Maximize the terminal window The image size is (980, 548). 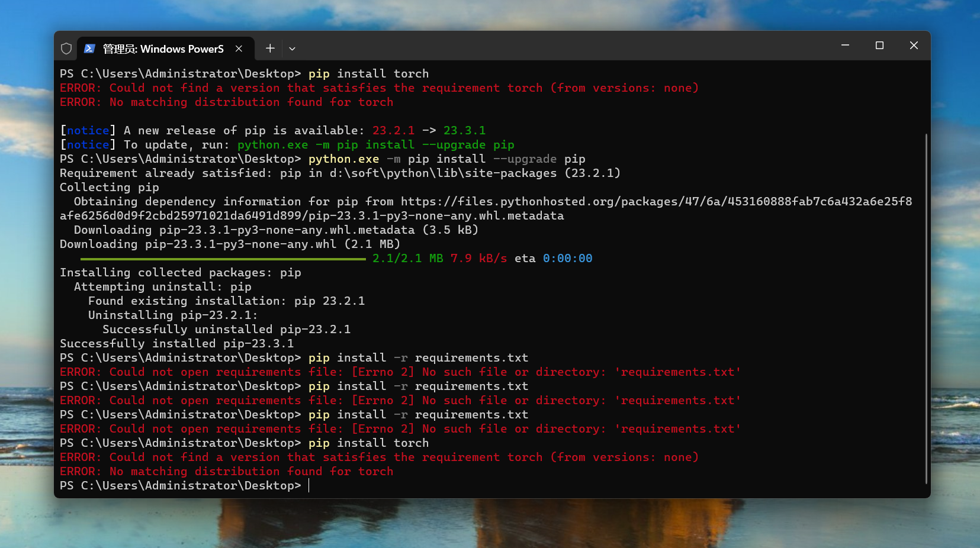coord(879,46)
